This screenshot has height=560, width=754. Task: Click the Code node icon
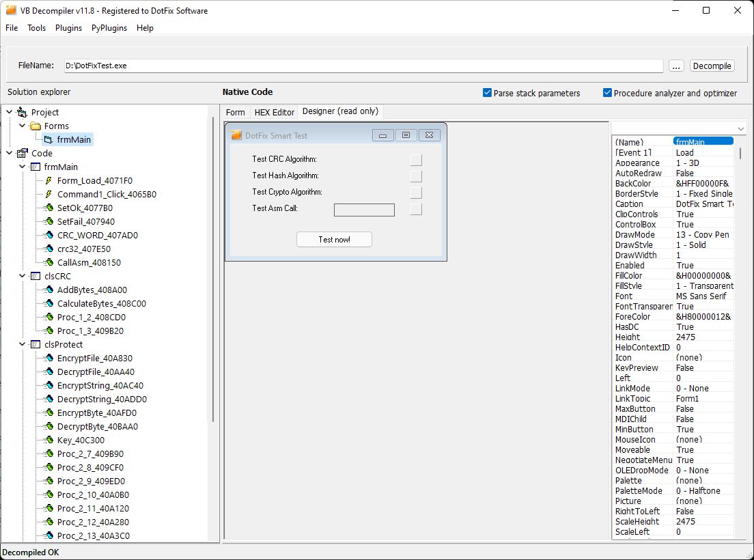[22, 154]
